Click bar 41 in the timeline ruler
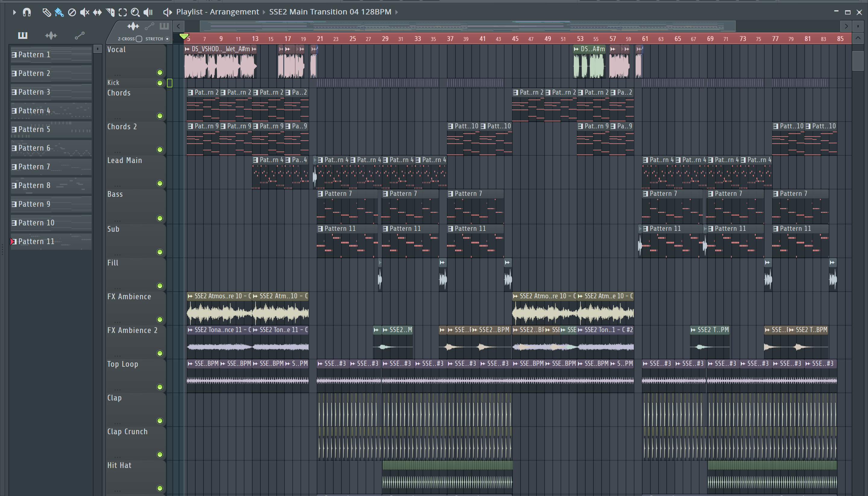The width and height of the screenshot is (868, 496). click(483, 39)
